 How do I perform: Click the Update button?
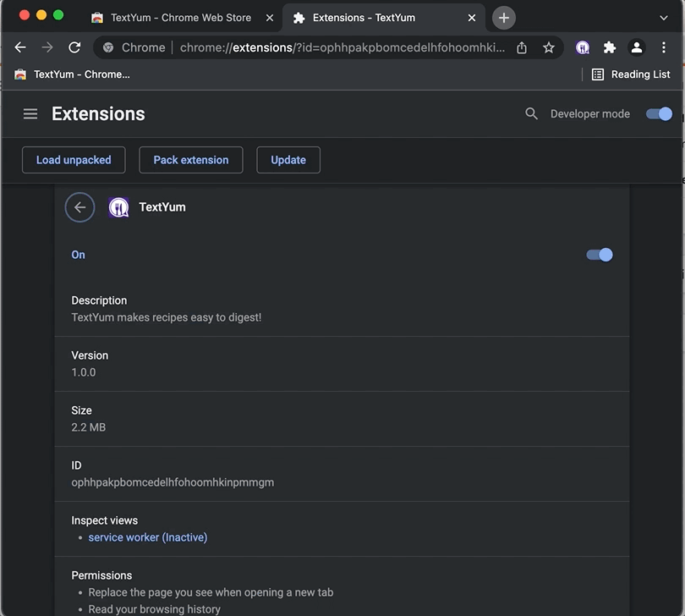pos(288,160)
